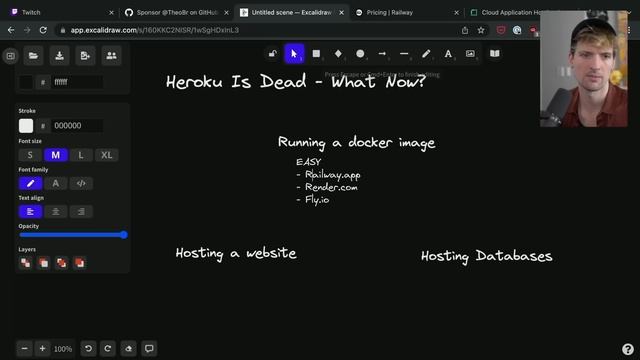This screenshot has height=360, width=640.
Task: Set font size to S
Action: [30, 155]
